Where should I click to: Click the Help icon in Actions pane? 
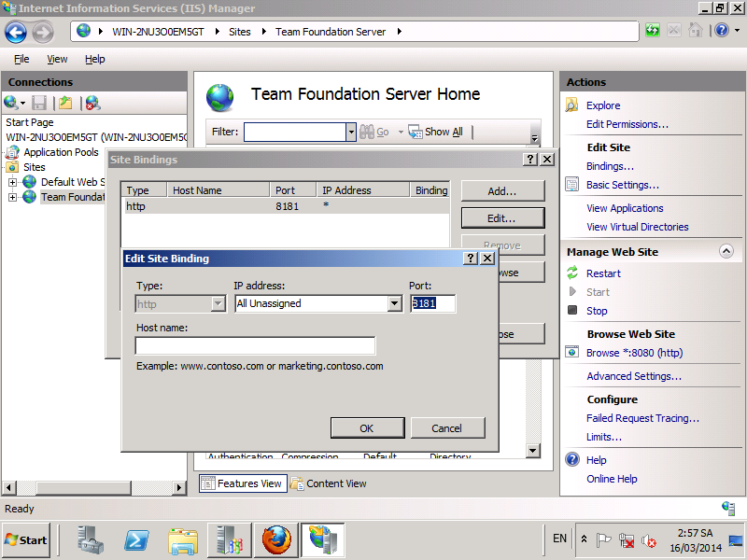point(572,459)
